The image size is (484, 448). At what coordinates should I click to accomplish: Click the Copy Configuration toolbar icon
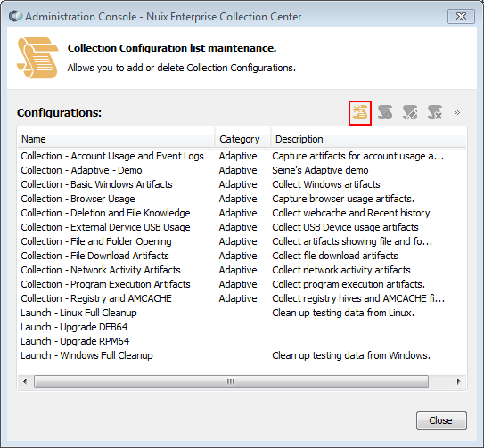click(x=385, y=112)
